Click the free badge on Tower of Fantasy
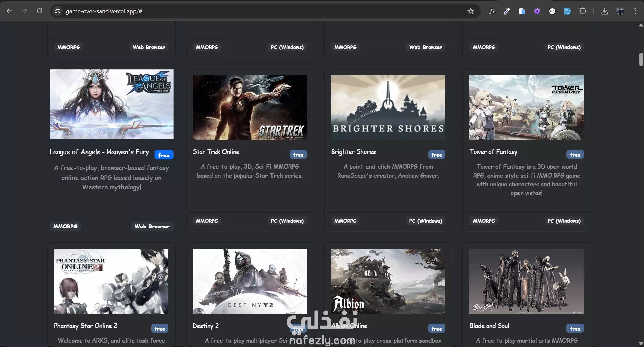 575,155
